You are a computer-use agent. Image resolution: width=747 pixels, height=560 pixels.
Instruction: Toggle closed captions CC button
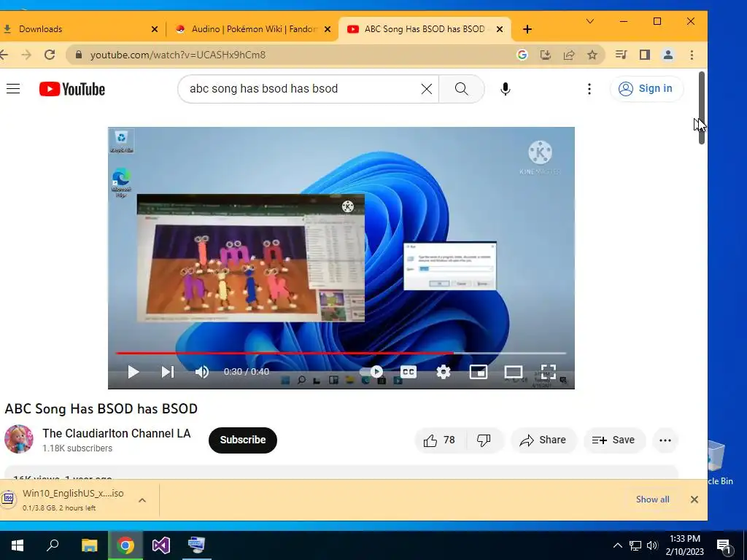tap(409, 371)
